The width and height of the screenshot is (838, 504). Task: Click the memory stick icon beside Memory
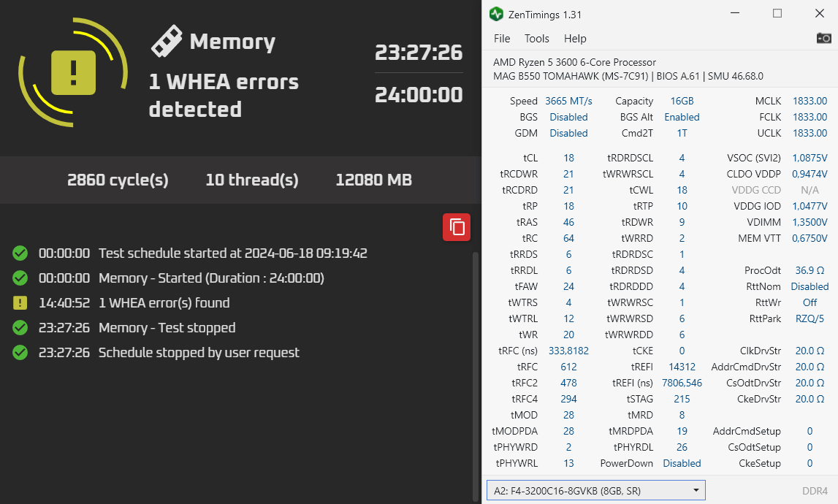tap(166, 41)
